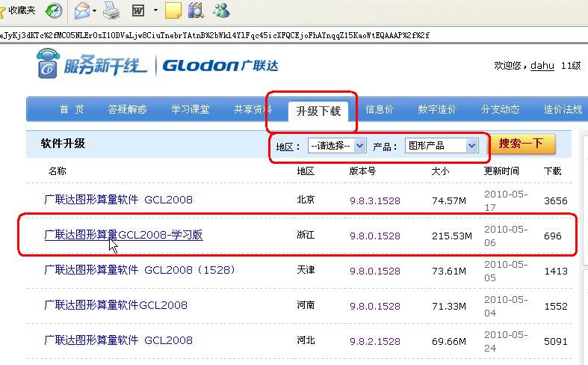The width and height of the screenshot is (588, 365).
Task: Open the 河南 row GCL2008 link
Action: click(x=116, y=305)
